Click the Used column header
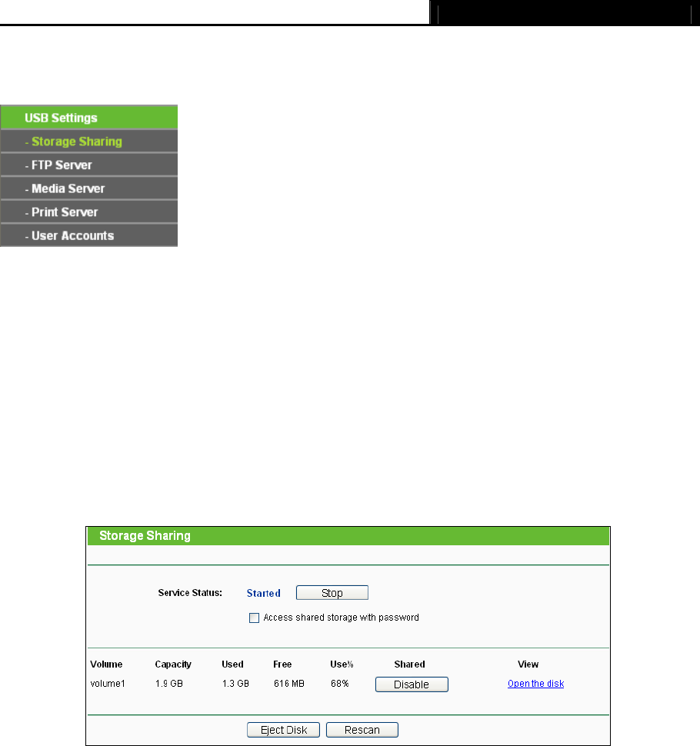 click(x=233, y=664)
